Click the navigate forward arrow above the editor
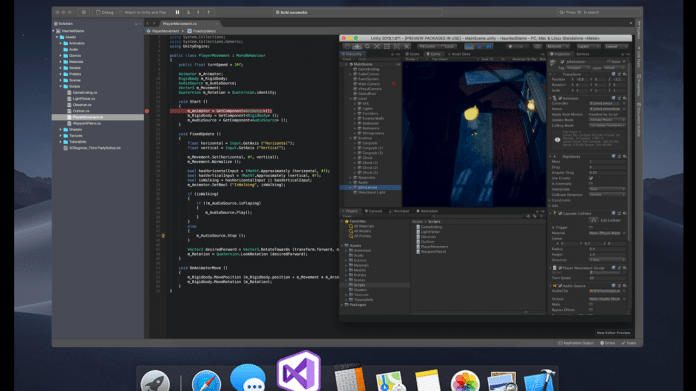The height and width of the screenshot is (391, 696). click(x=154, y=24)
